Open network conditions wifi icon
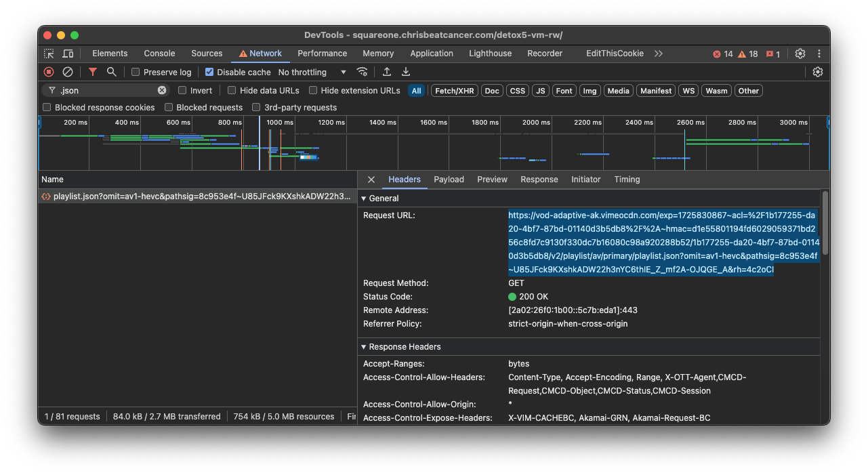The height and width of the screenshot is (475, 868). [363, 72]
